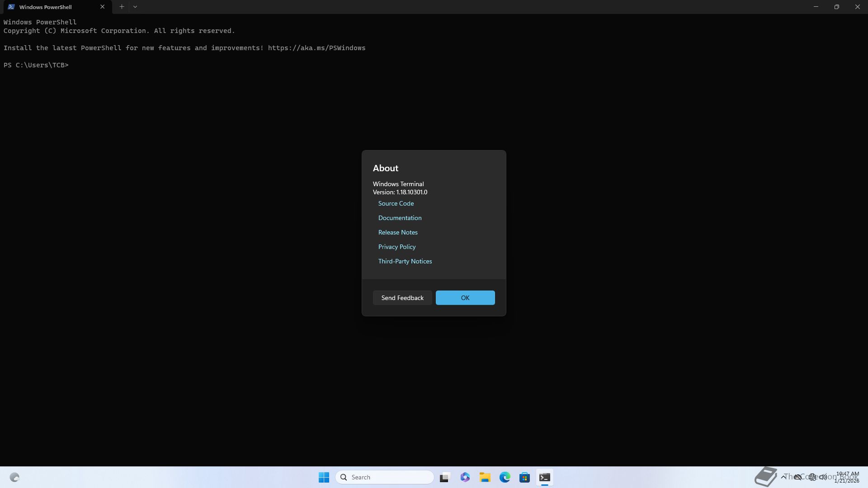Screen dimensions: 868x488
Task: Open the Privacy Policy link
Action: click(396, 247)
